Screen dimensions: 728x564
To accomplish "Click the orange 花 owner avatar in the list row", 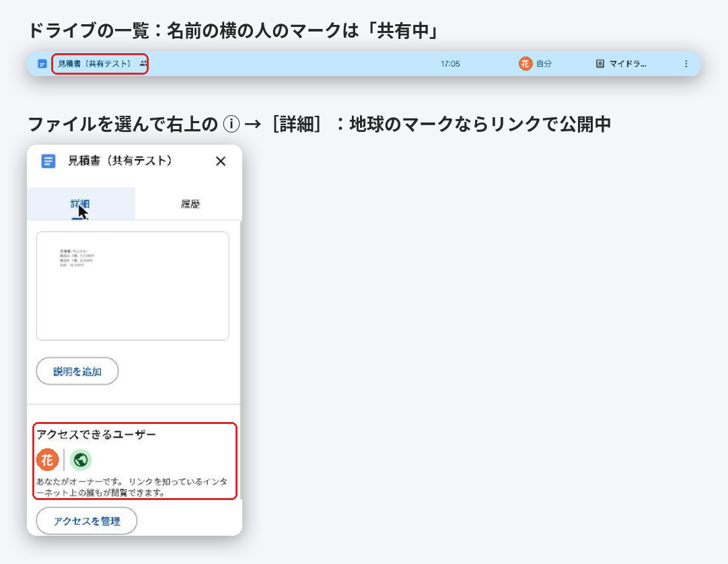I will tap(525, 64).
